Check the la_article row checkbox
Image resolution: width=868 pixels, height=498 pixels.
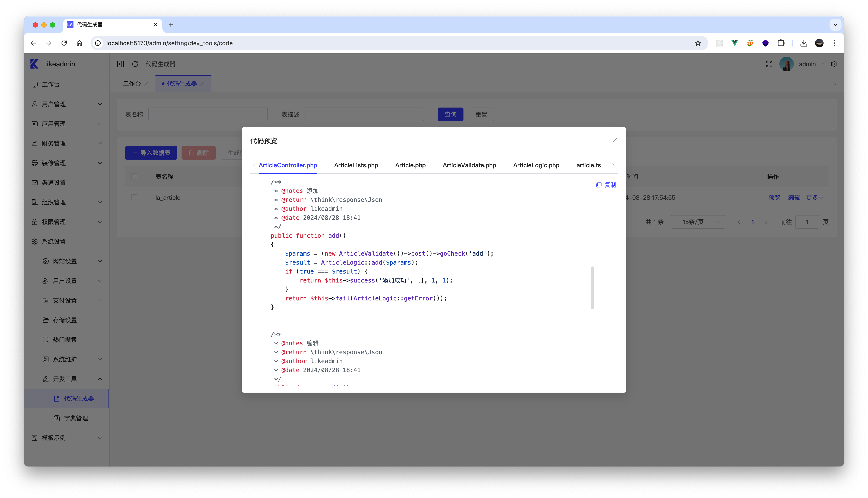pyautogui.click(x=134, y=197)
